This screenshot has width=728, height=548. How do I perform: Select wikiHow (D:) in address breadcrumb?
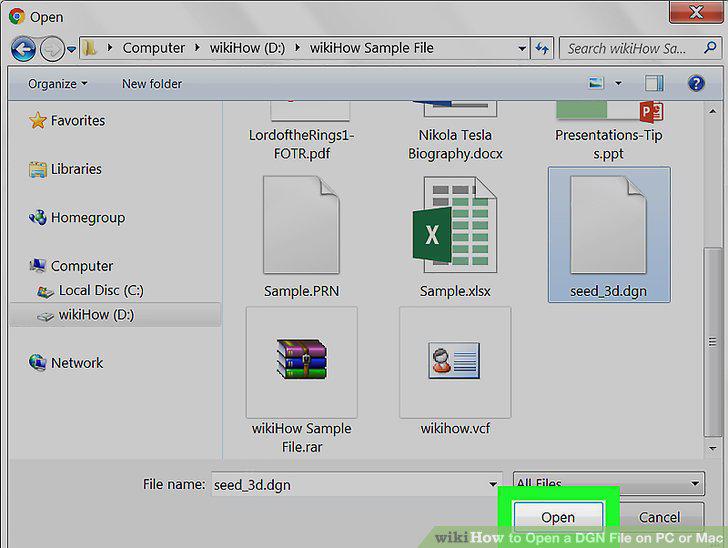247,48
